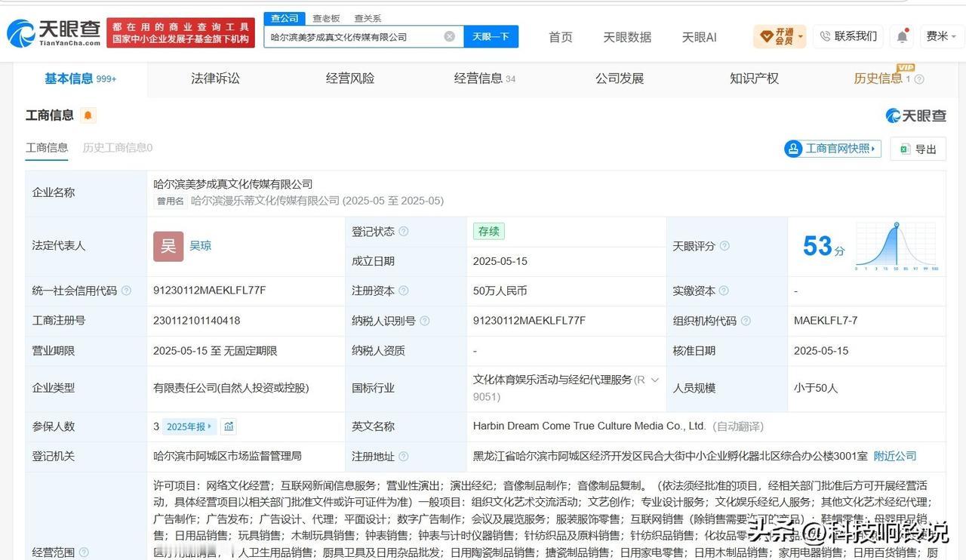Switch to the 经营信息 tab
Image resolution: width=966 pixels, height=560 pixels.
click(485, 78)
